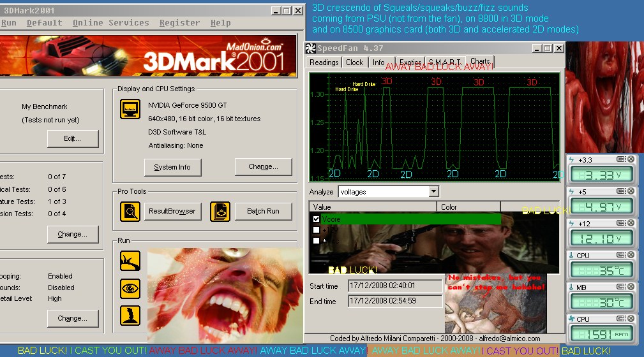Switch to the Readings tab in SpeedFan
The image size is (644, 357).
(x=324, y=62)
